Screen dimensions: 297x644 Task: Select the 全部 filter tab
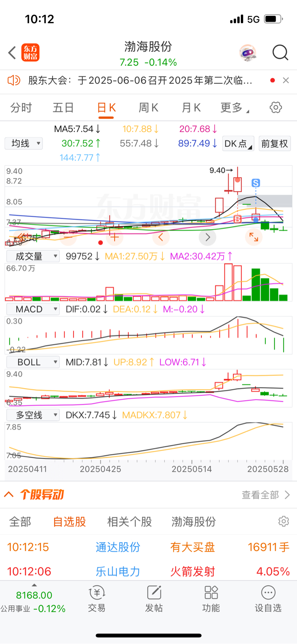(20, 522)
